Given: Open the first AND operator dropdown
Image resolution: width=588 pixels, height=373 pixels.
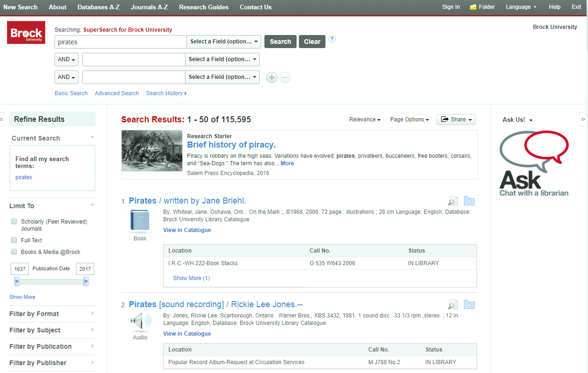Looking at the screenshot, I should (66, 59).
